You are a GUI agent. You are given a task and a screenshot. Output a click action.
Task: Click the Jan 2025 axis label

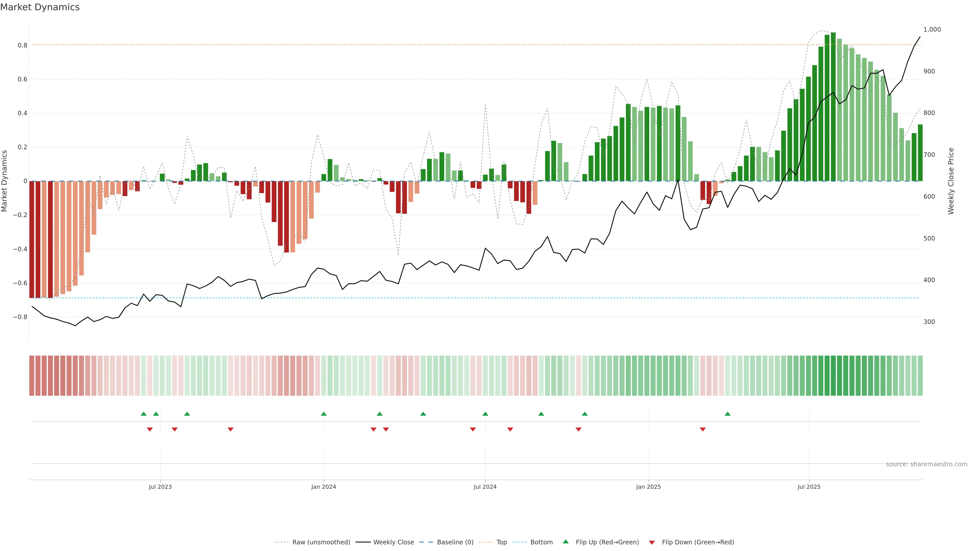[x=648, y=487]
